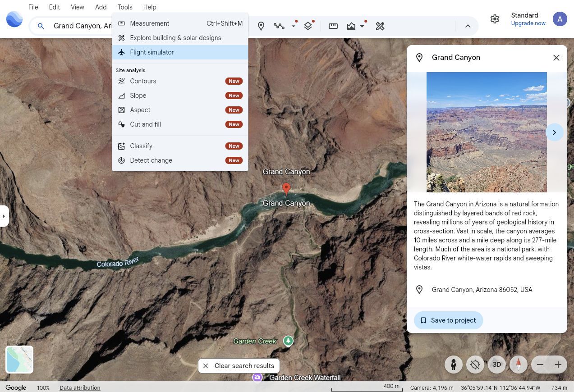Click the Standard plan label
The image size is (574, 392).
coord(524,15)
